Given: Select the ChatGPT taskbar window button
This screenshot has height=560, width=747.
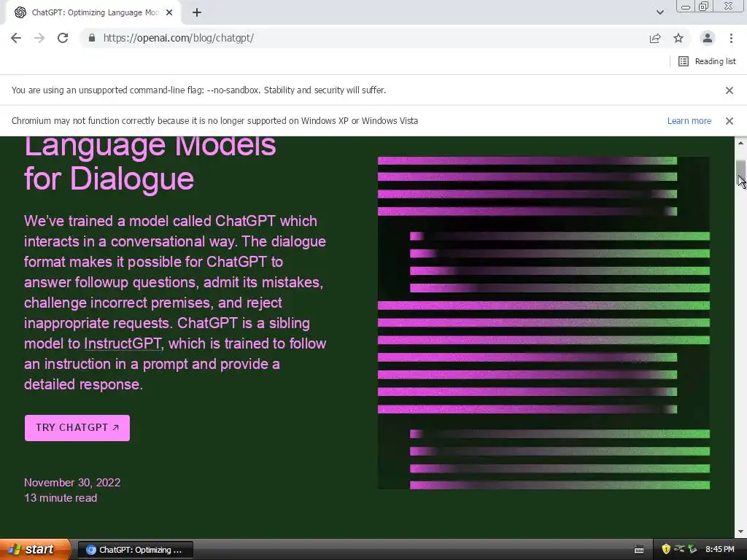Looking at the screenshot, I should (x=135, y=550).
